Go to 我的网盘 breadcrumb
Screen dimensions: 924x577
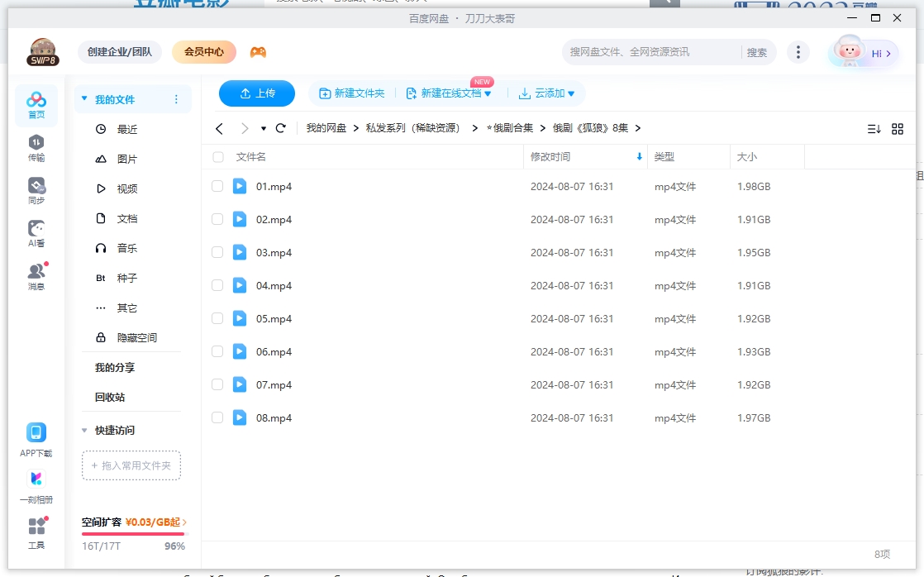coord(326,128)
